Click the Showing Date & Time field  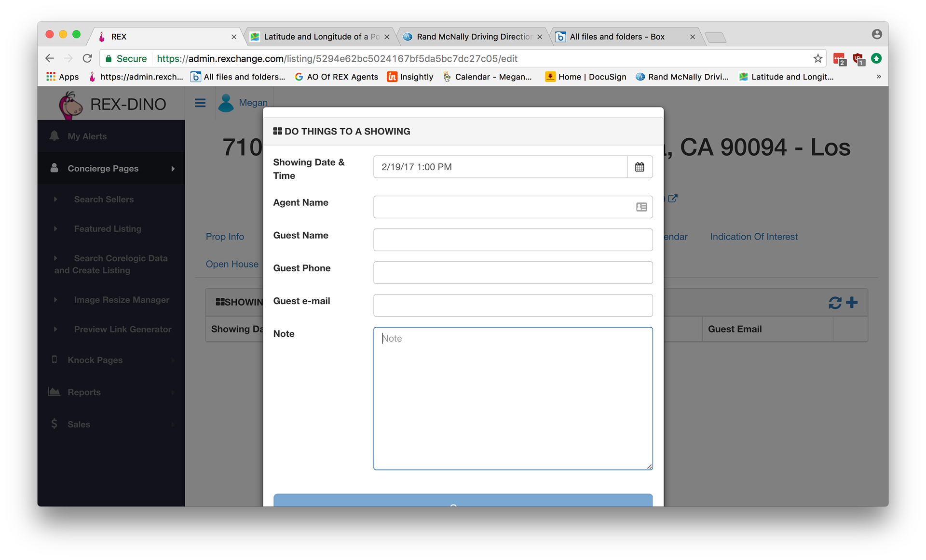(x=500, y=167)
